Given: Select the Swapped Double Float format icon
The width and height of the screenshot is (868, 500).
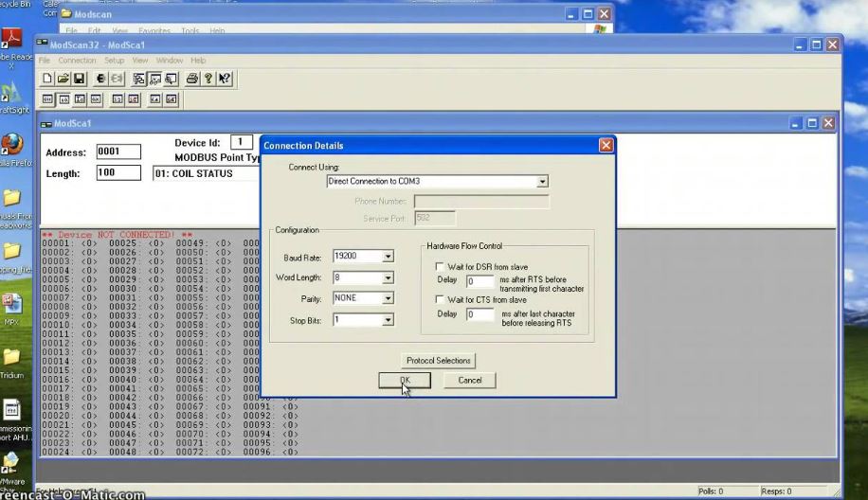Looking at the screenshot, I should tap(172, 99).
